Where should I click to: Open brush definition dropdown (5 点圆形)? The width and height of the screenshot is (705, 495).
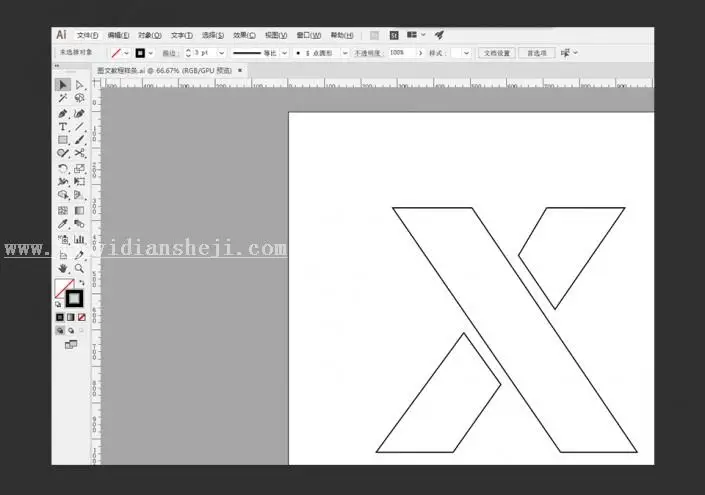coord(345,53)
